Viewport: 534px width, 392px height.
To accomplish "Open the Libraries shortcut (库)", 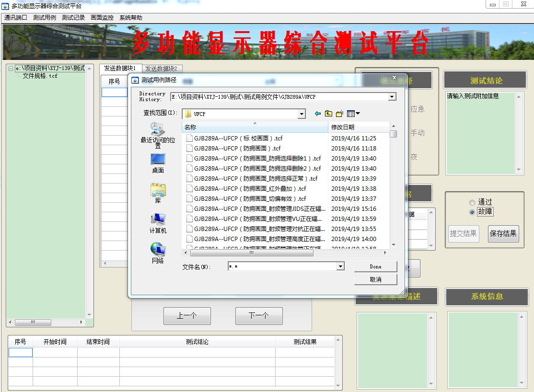I will coord(158,193).
